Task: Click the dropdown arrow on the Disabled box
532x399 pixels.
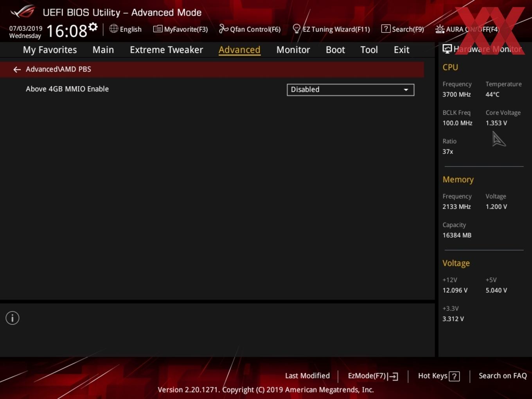Action: point(406,90)
